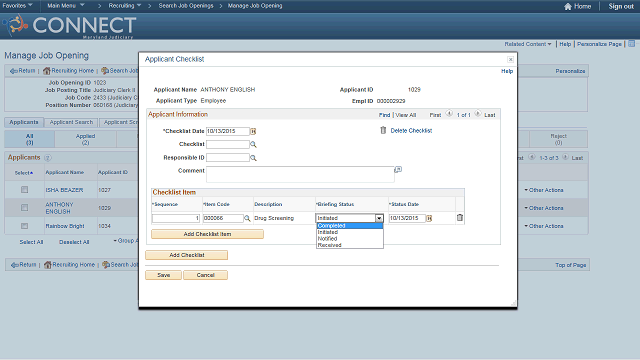Click Find link in Applicant Information

coord(384,115)
